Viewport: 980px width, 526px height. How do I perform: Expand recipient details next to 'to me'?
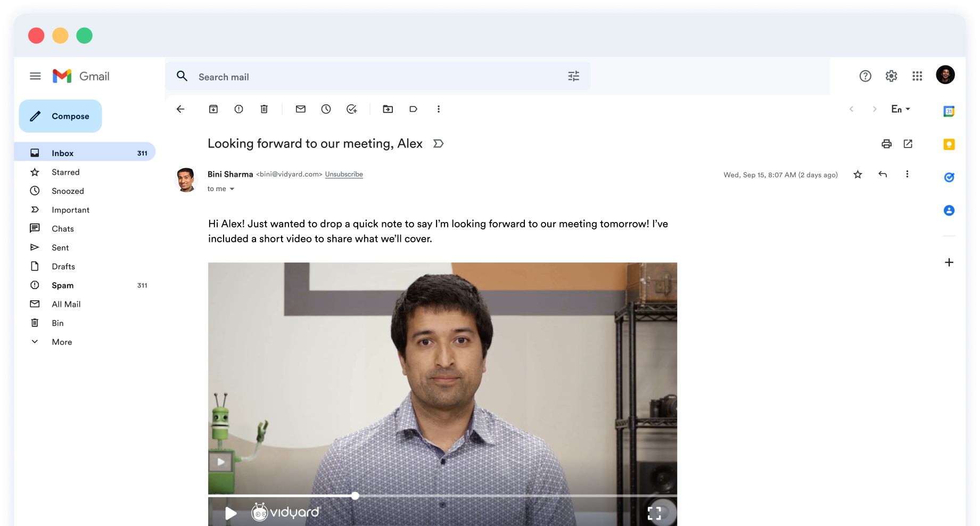(x=232, y=189)
